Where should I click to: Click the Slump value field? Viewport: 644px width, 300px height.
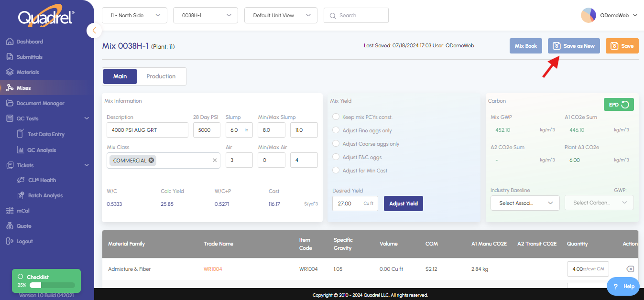[239, 130]
